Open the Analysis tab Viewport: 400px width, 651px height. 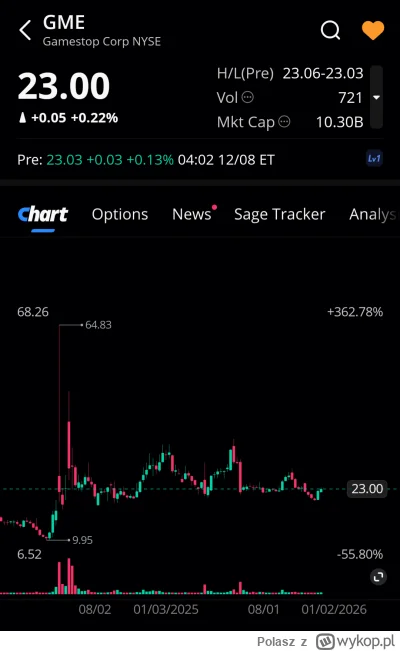372,214
